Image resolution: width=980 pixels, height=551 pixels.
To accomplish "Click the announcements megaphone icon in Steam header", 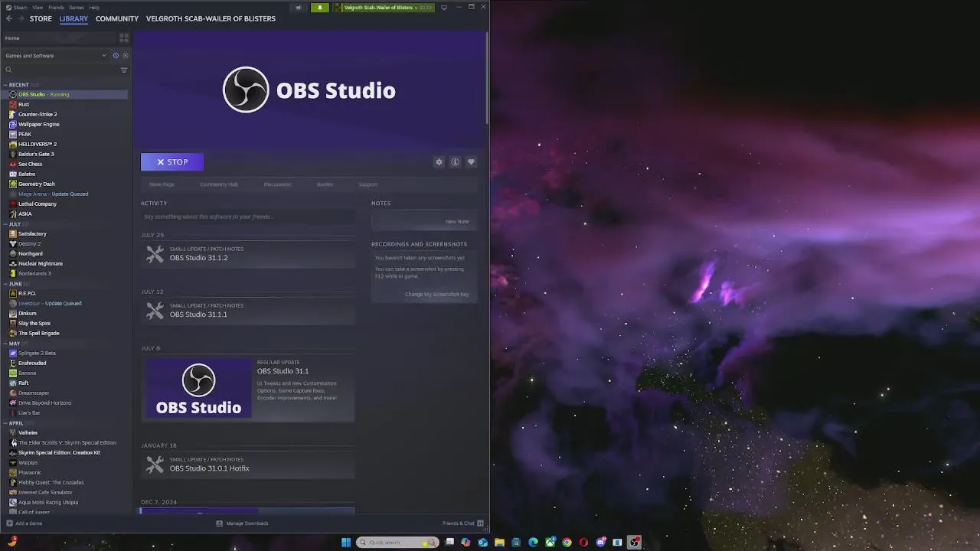I will coord(299,8).
